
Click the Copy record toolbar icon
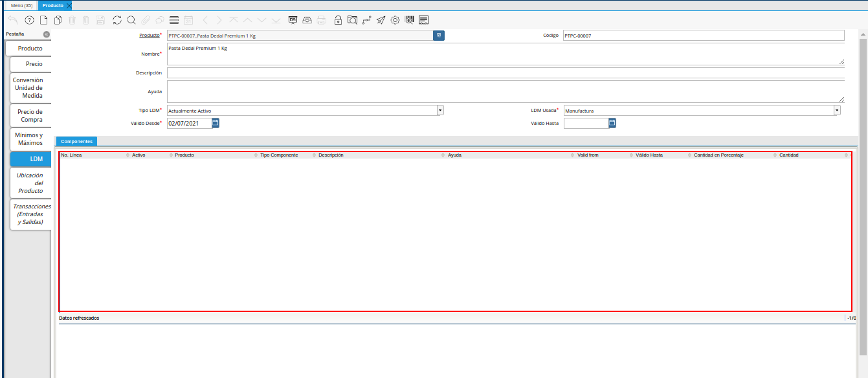[58, 20]
